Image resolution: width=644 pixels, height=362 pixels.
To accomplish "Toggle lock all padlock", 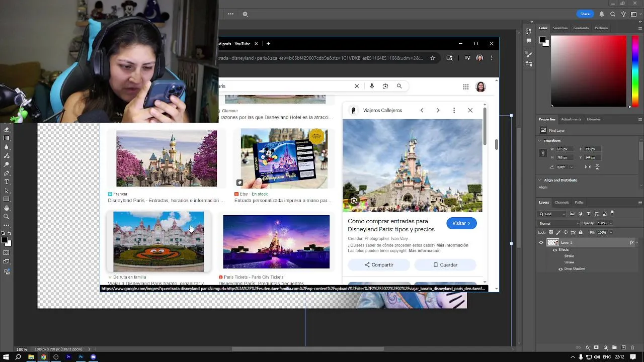I will pos(581,232).
